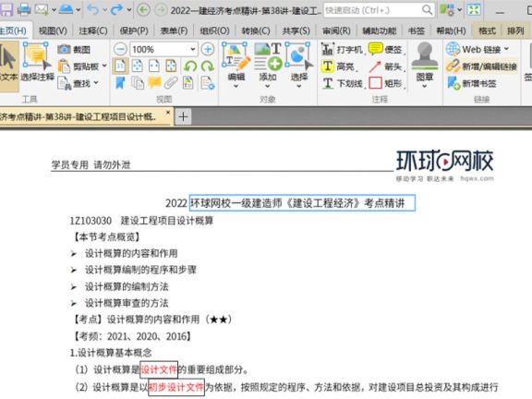Select the 矩形 rectangle tool
Screen dimensions: 532x399
point(386,83)
